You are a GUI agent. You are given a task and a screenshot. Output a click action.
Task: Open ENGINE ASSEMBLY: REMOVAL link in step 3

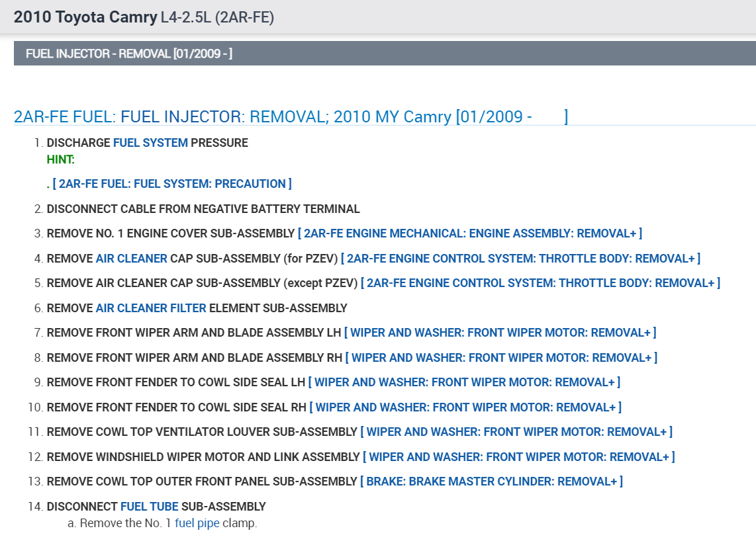pyautogui.click(x=470, y=233)
